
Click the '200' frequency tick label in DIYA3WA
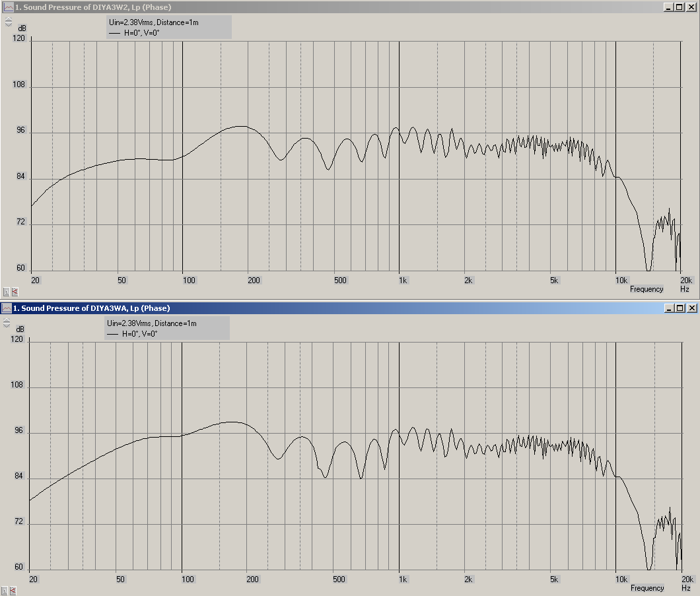tap(252, 579)
